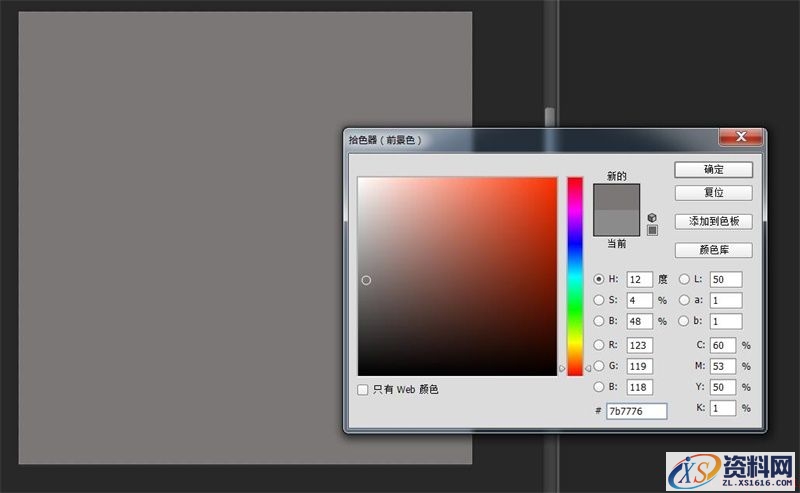Select the R (red) radio button

click(x=599, y=345)
